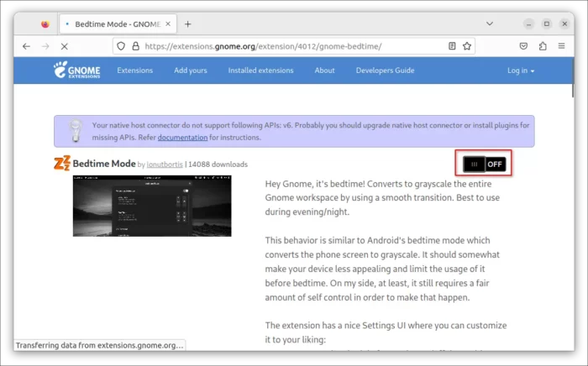Go to Installed extensions page
588x366 pixels.
[x=260, y=71]
